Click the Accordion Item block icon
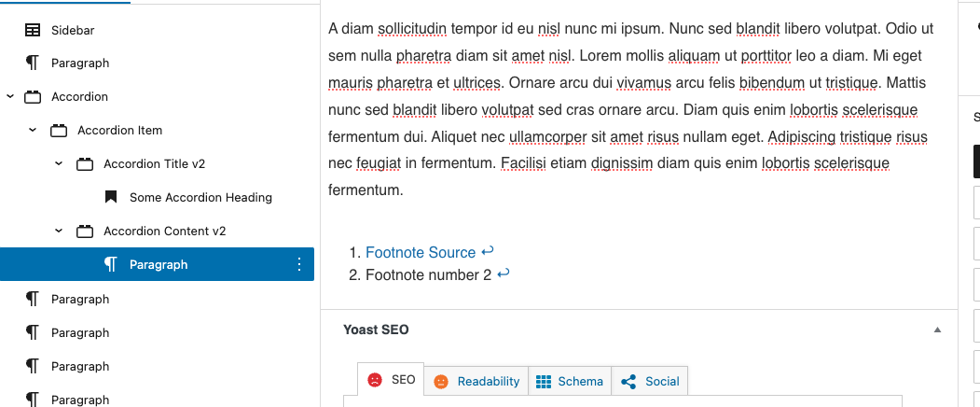Image resolution: width=980 pixels, height=407 pixels. (59, 131)
